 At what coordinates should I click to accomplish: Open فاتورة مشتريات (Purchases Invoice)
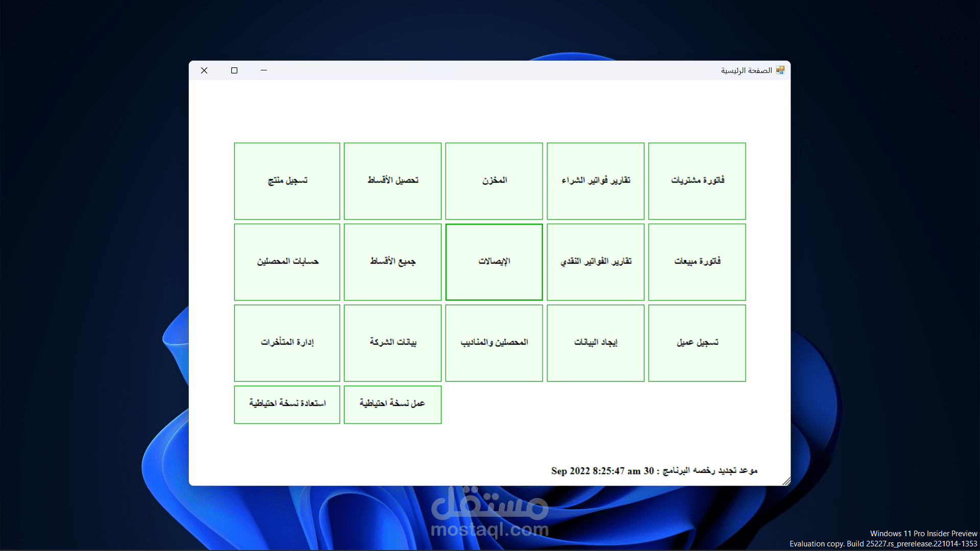(x=697, y=181)
